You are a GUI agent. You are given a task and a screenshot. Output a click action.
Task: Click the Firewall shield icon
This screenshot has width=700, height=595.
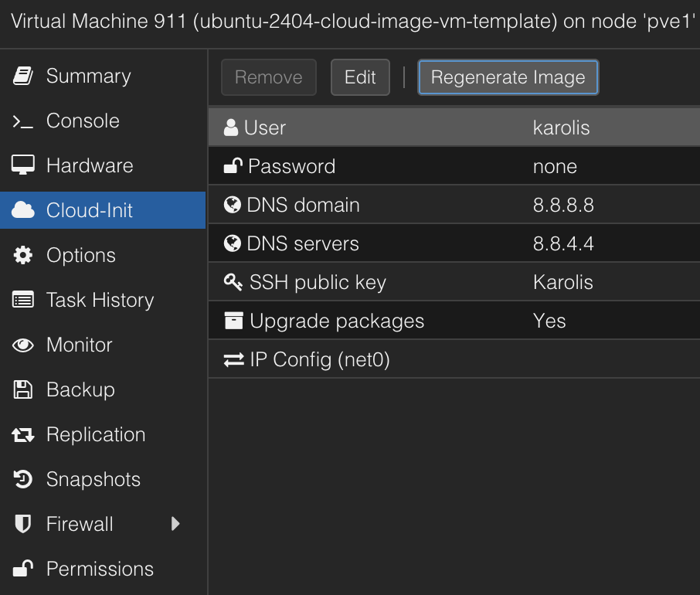click(x=23, y=524)
